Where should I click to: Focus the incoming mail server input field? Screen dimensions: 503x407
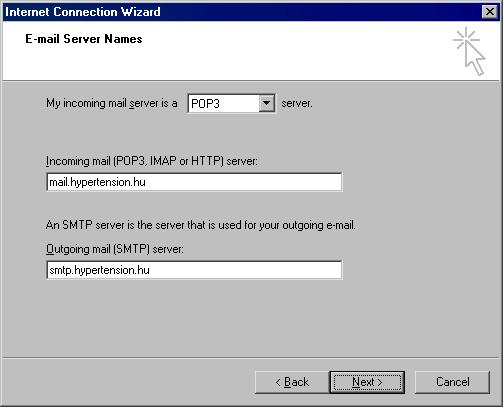coord(194,182)
